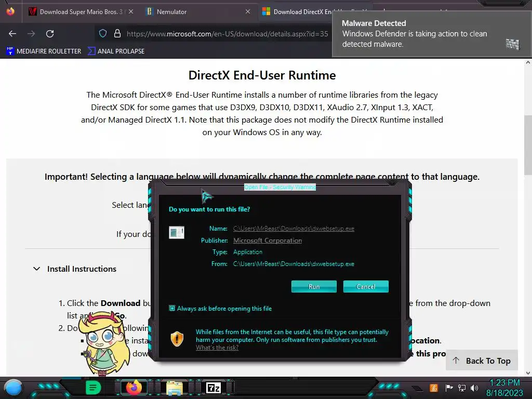532x399 pixels.
Task: Open tracking protection shield icon in address bar
Action: (x=103, y=33)
